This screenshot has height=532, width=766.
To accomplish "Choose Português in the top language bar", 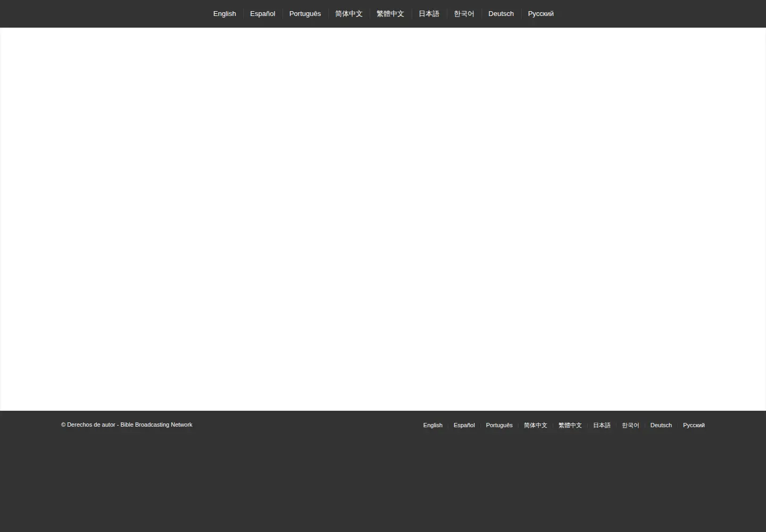I will coord(305,14).
